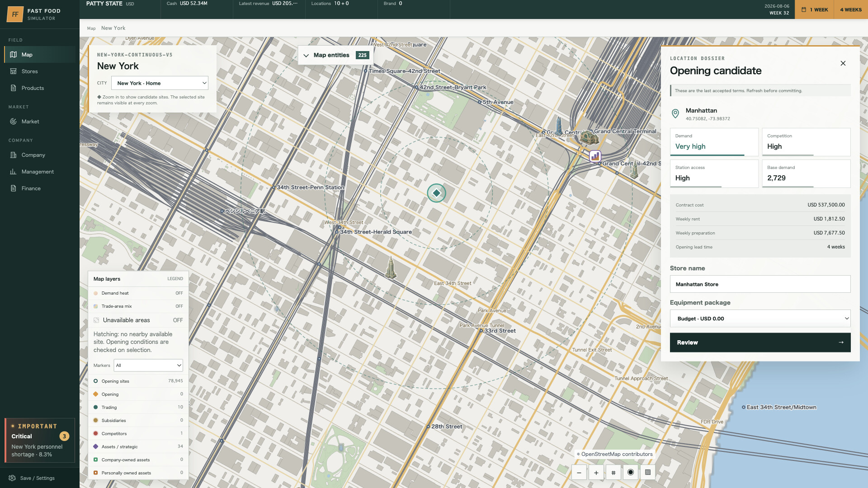Image resolution: width=868 pixels, height=488 pixels.
Task: Click the Weekly rent USD 1,812.50 row
Action: tap(760, 219)
